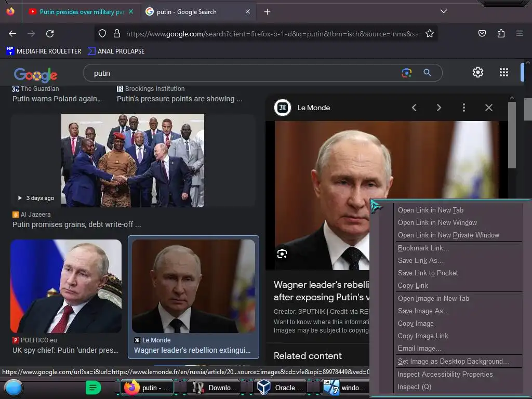Open the Extensions puzzle icon
Image resolution: width=532 pixels, height=399 pixels.
[x=501, y=33]
